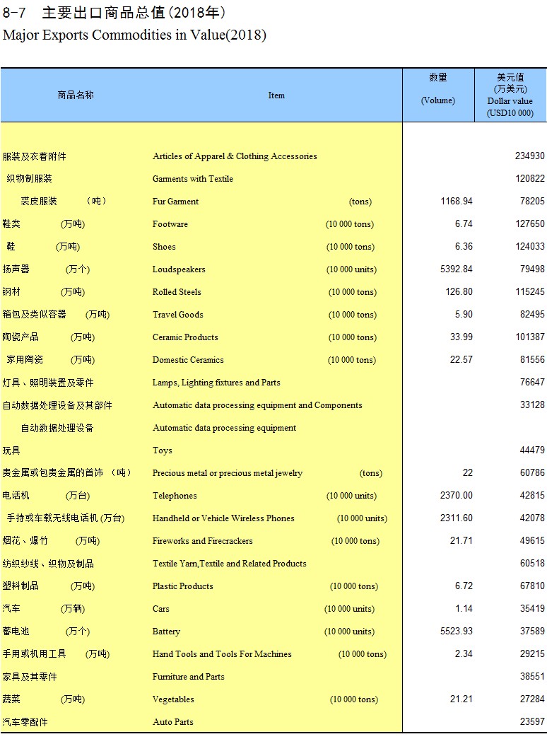
Task: Click the '(Volume)' column header
Action: (437, 100)
